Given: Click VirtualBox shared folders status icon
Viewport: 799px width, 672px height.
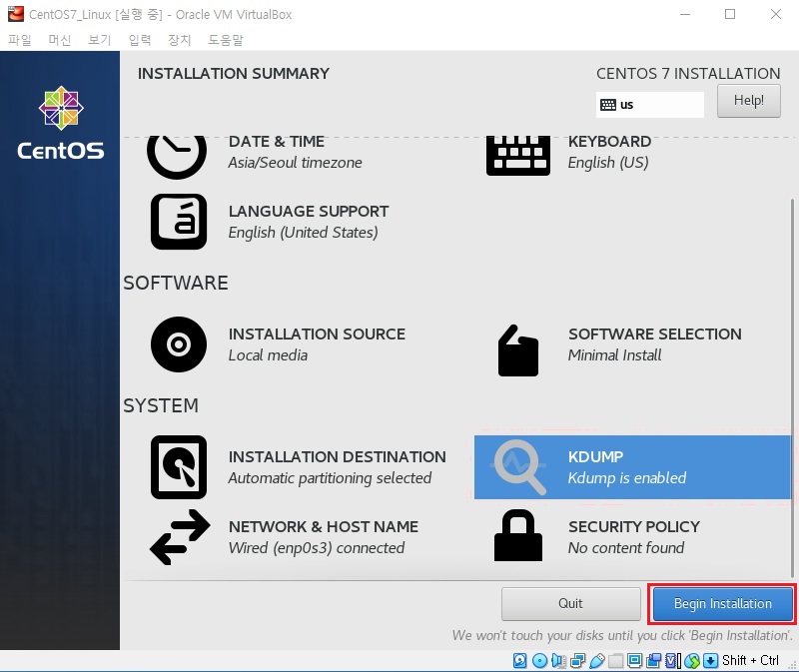Looking at the screenshot, I should [615, 661].
